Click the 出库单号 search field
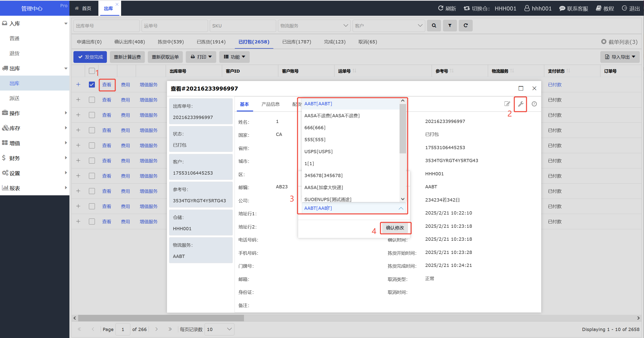This screenshot has height=338, width=644. 106,26
